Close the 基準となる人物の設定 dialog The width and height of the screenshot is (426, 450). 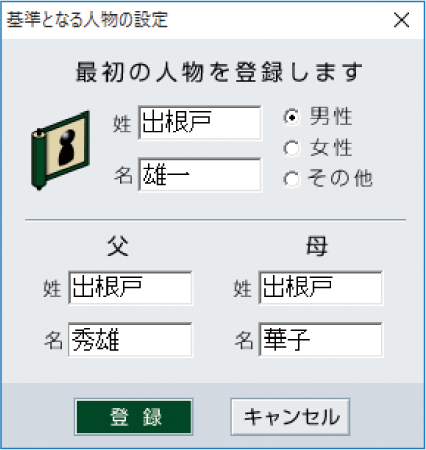[401, 20]
